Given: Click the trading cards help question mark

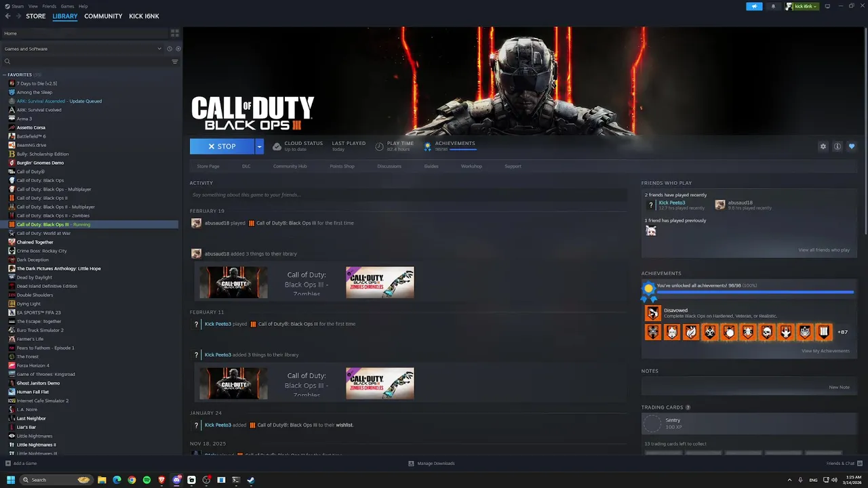Looking at the screenshot, I should tap(688, 407).
